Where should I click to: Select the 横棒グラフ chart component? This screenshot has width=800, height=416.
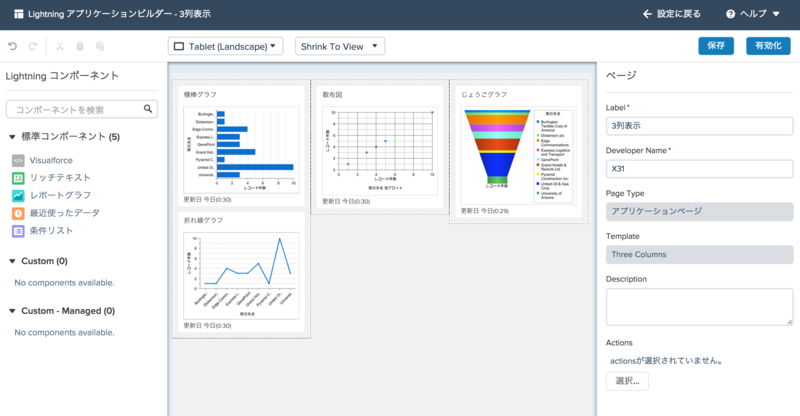pyautogui.click(x=241, y=146)
